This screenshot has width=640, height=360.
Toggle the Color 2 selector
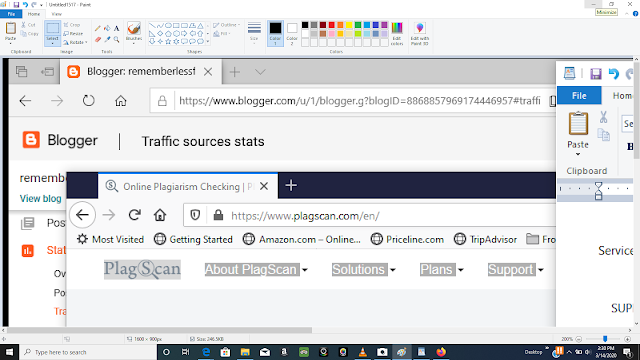pyautogui.click(x=292, y=33)
